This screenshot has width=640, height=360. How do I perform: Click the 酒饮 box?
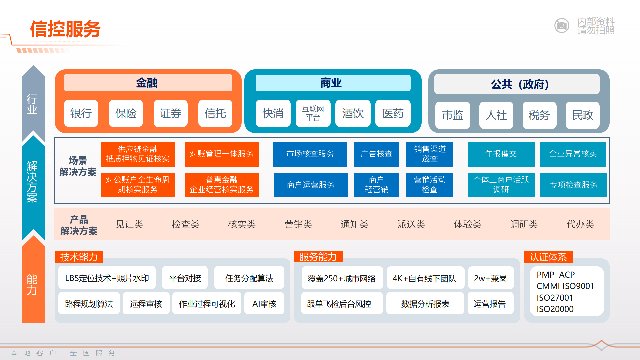353,113
